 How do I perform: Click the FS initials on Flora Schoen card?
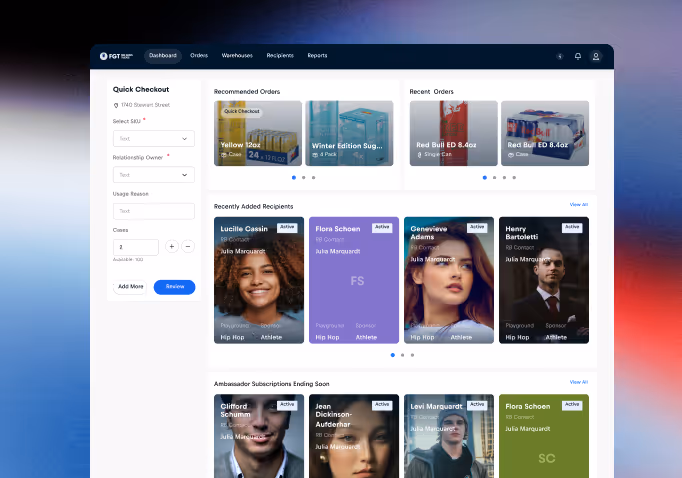(x=357, y=281)
